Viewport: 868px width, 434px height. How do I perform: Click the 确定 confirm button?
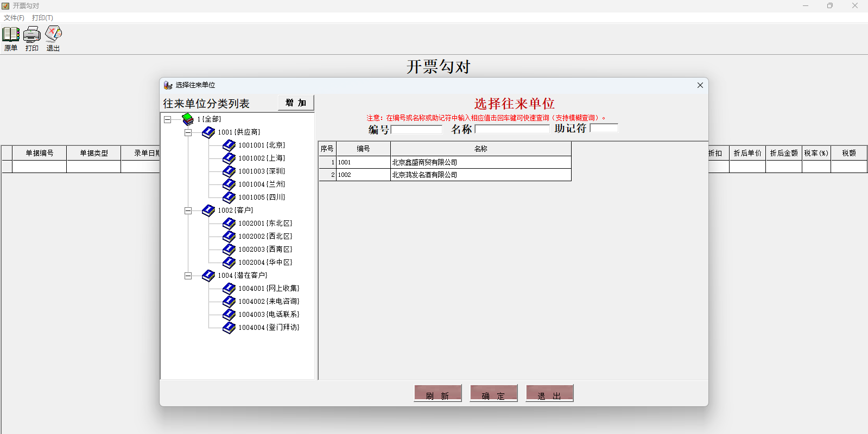pyautogui.click(x=493, y=393)
